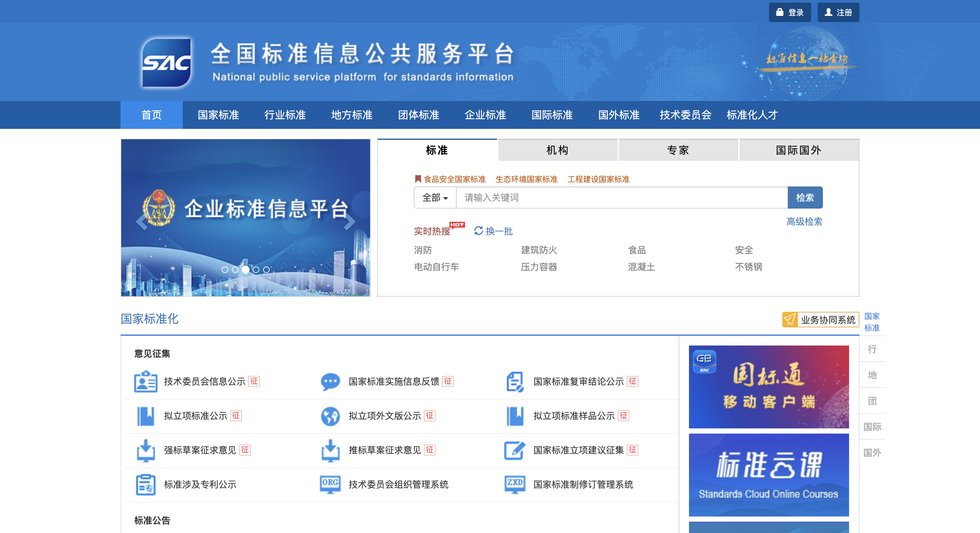Select the first carousel indicator dot
The width and height of the screenshot is (980, 533).
(x=225, y=269)
